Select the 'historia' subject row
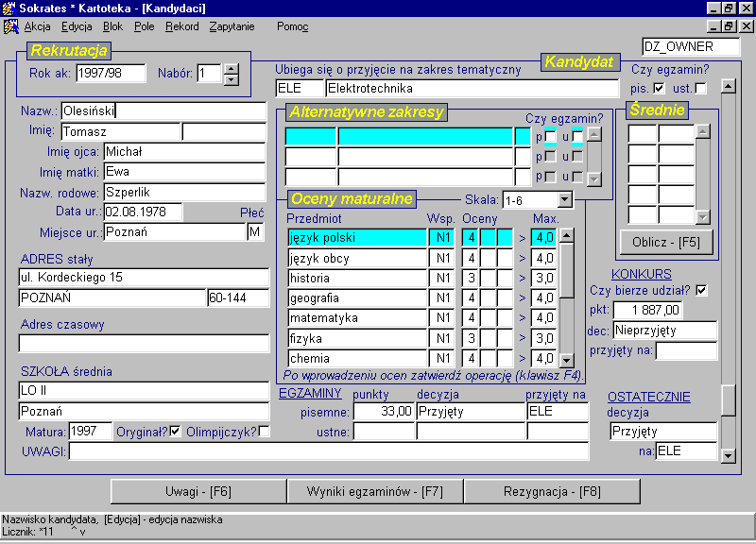 tap(357, 278)
